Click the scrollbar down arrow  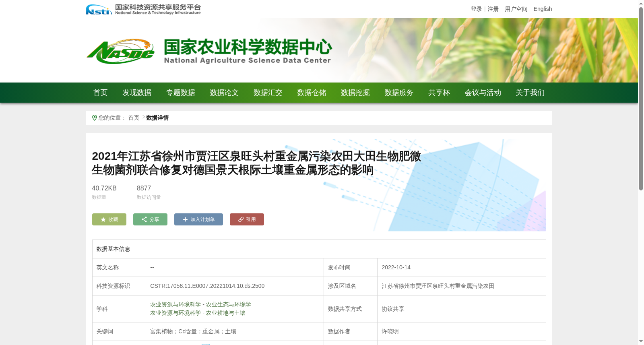pyautogui.click(x=641, y=341)
